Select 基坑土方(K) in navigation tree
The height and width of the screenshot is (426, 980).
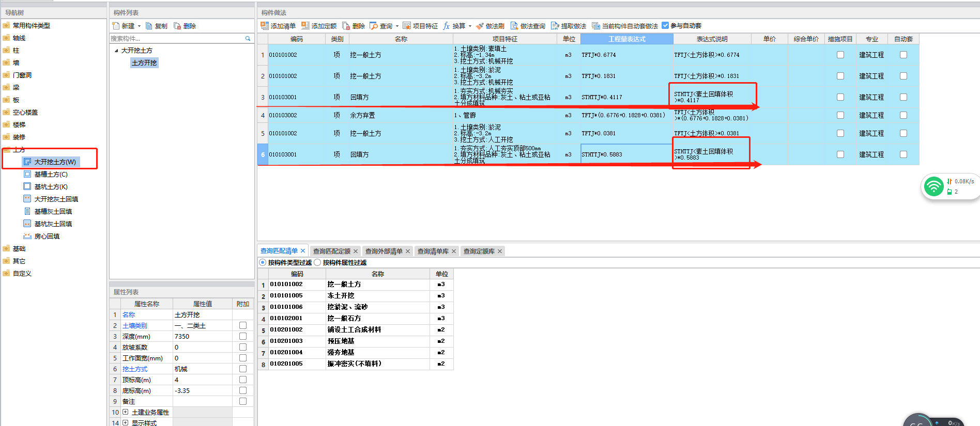(51, 187)
